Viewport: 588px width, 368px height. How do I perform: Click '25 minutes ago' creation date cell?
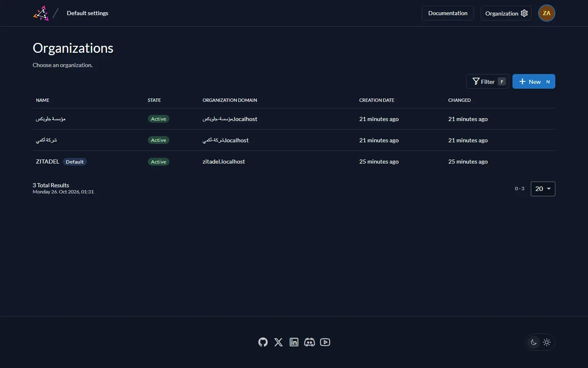[x=379, y=162]
